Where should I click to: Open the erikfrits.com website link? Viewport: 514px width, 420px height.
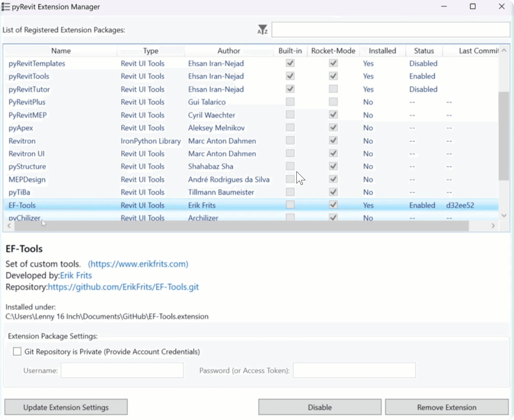pyautogui.click(x=138, y=264)
